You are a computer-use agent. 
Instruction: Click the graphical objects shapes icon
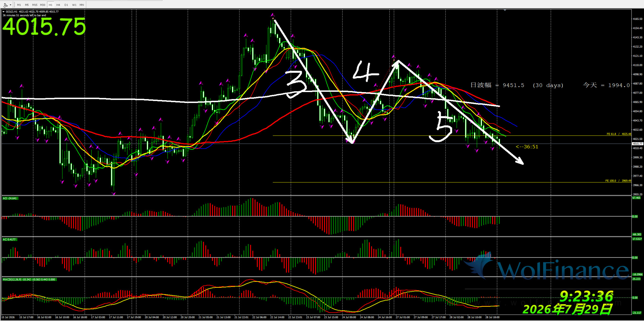5,5
